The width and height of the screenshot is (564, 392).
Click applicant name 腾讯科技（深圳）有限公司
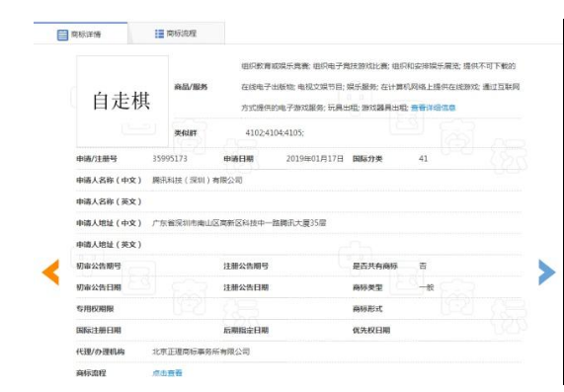[198, 180]
